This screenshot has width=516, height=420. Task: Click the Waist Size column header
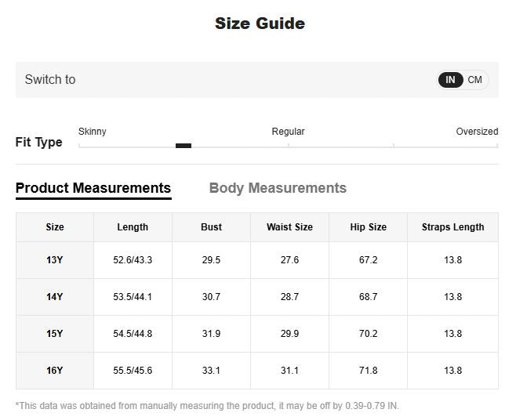289,227
